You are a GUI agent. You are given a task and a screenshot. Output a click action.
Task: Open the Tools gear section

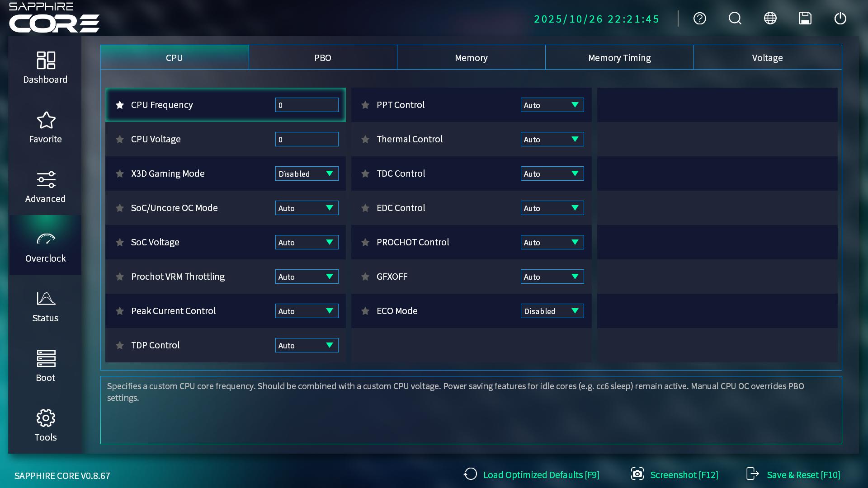pyautogui.click(x=45, y=426)
